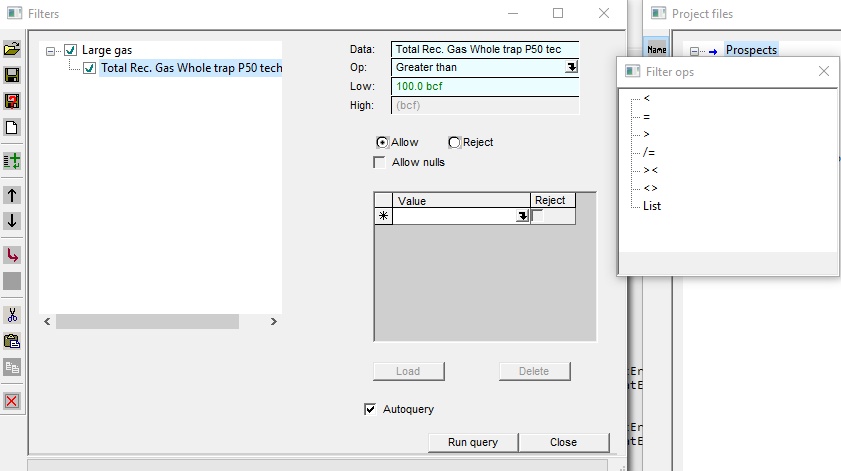Viewport: 841px width, 471px height.
Task: Click the blank page new filter icon
Action: [12, 128]
